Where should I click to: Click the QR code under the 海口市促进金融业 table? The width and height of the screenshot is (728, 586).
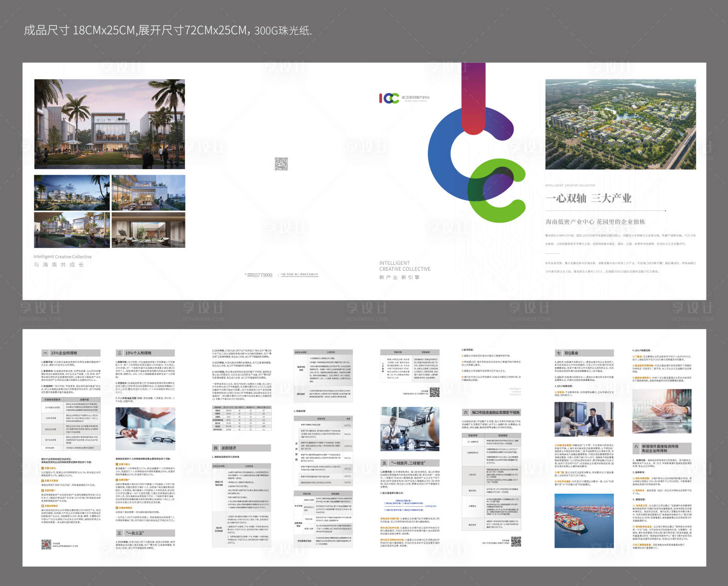pyautogui.click(x=516, y=542)
